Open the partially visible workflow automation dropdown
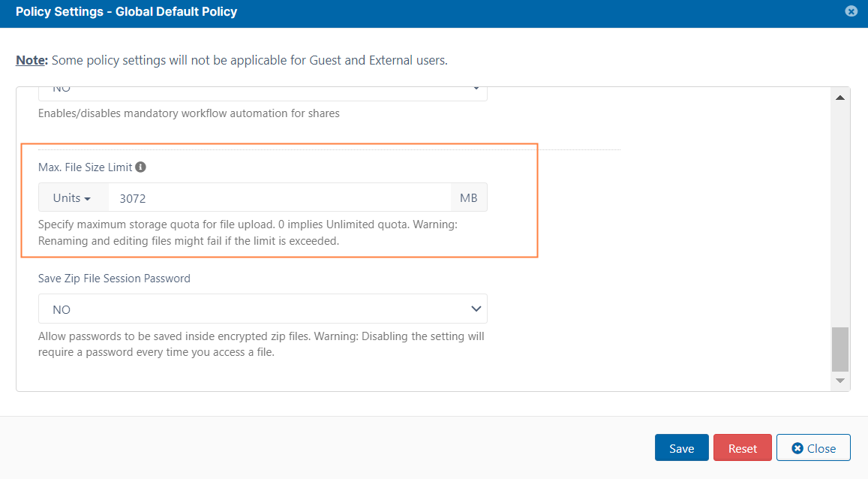The width and height of the screenshot is (868, 479). [263, 92]
